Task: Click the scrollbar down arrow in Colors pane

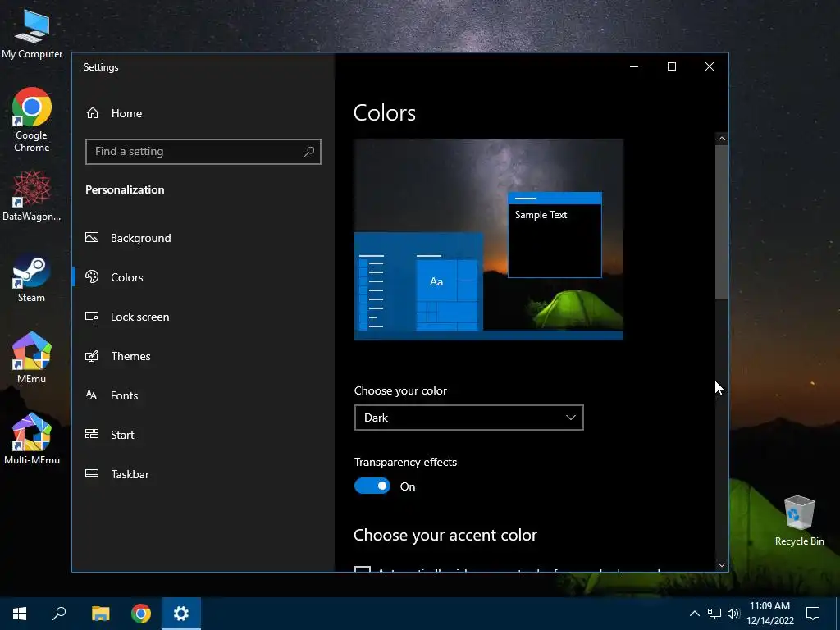Action: [722, 565]
